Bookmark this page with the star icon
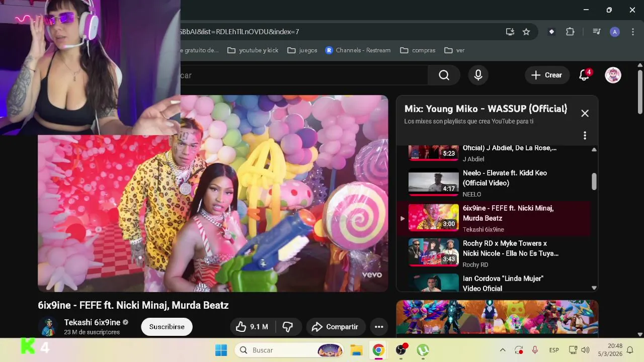 click(526, 32)
